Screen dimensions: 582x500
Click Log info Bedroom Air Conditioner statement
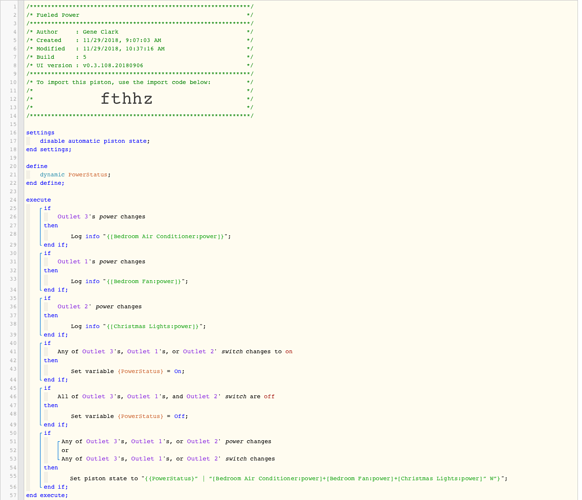click(151, 236)
